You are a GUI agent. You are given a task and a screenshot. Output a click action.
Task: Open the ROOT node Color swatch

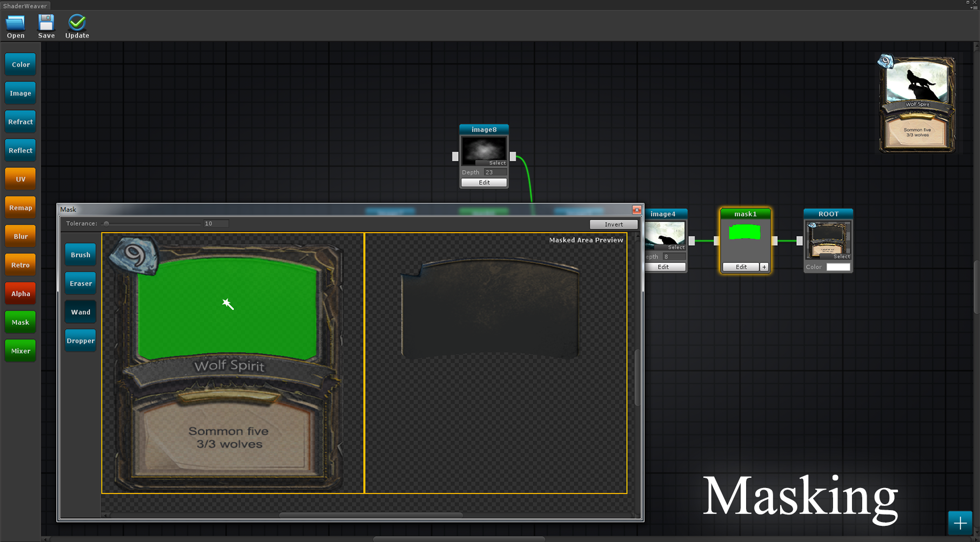click(838, 267)
